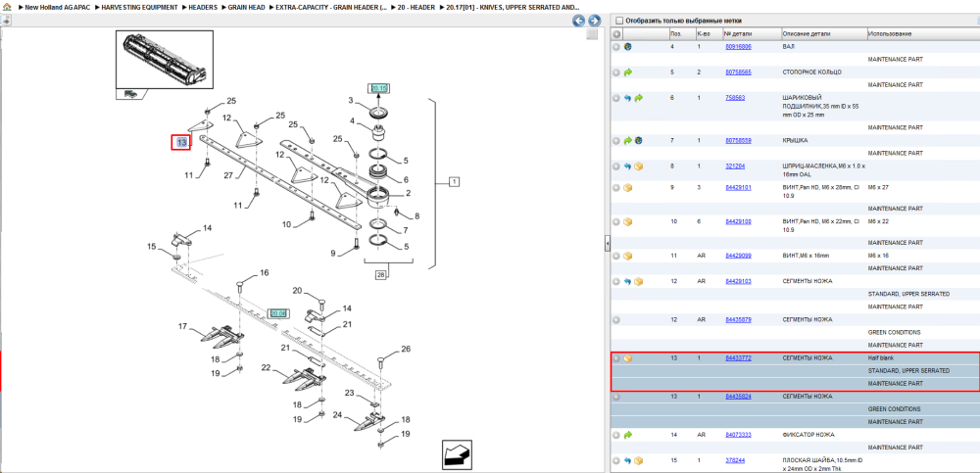Toggle the selection circle for part 84429101

616,187
